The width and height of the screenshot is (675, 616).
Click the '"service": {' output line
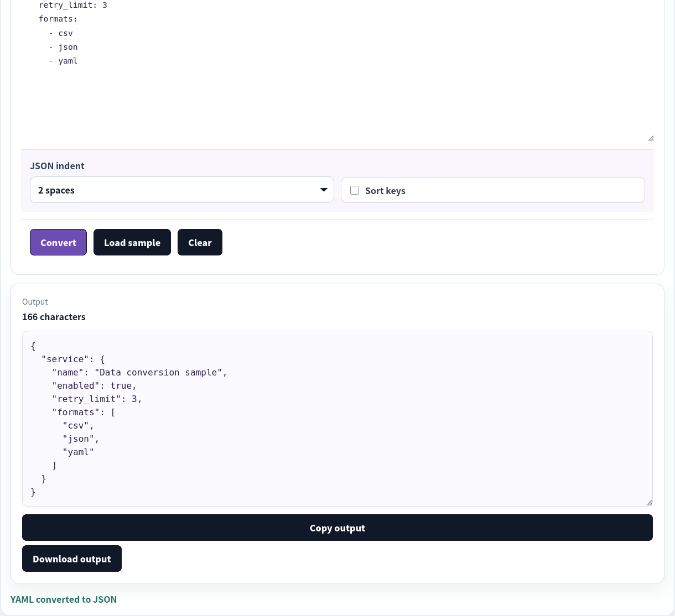click(73, 359)
